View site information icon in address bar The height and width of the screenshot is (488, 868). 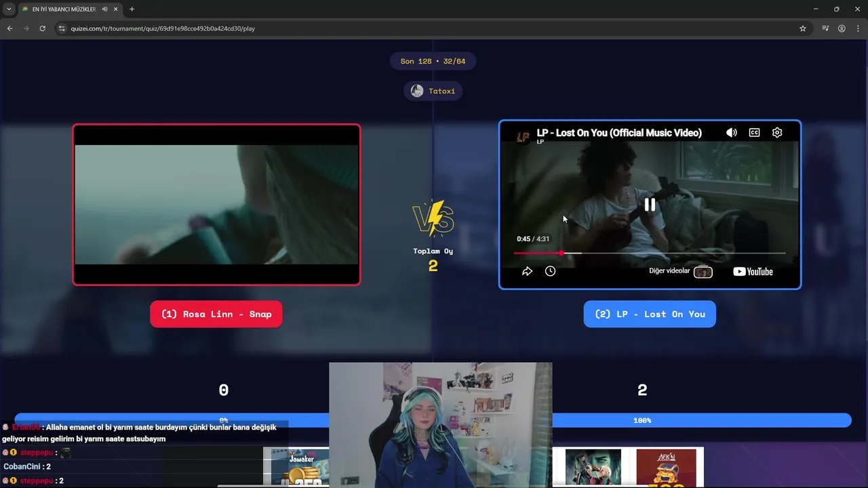(x=62, y=28)
